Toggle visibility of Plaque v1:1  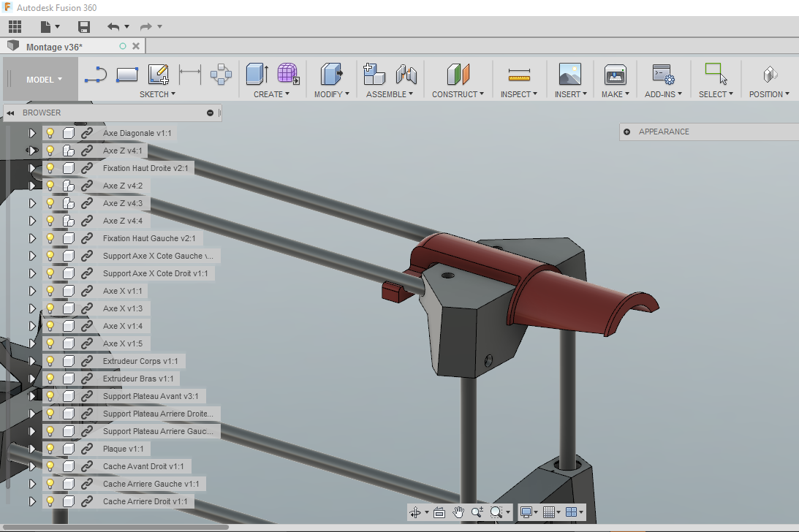click(x=50, y=449)
